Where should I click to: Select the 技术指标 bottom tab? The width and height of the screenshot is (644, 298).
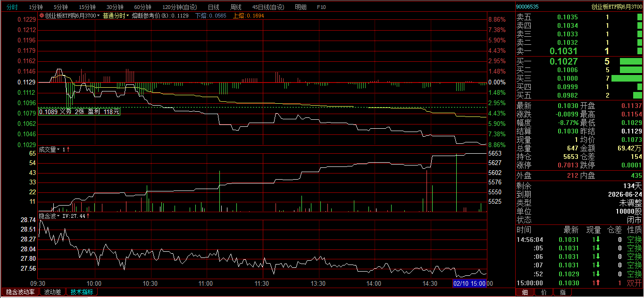click(x=82, y=292)
